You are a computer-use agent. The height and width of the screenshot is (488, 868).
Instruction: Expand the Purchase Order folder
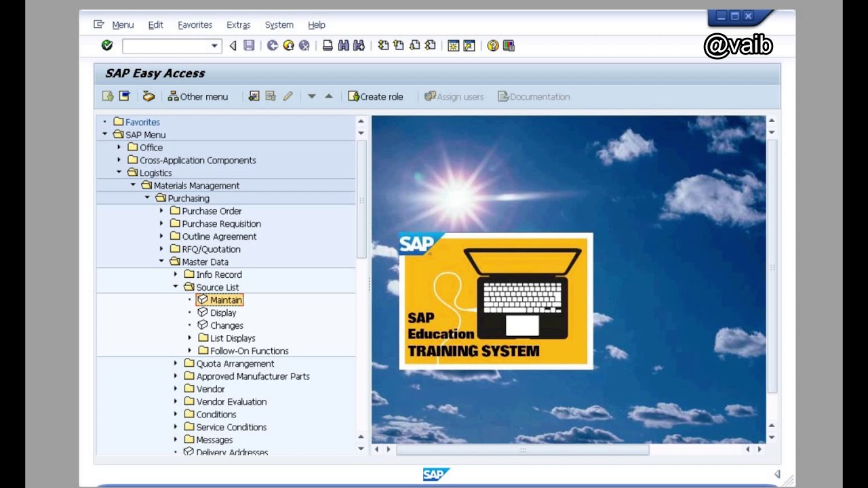tap(161, 211)
